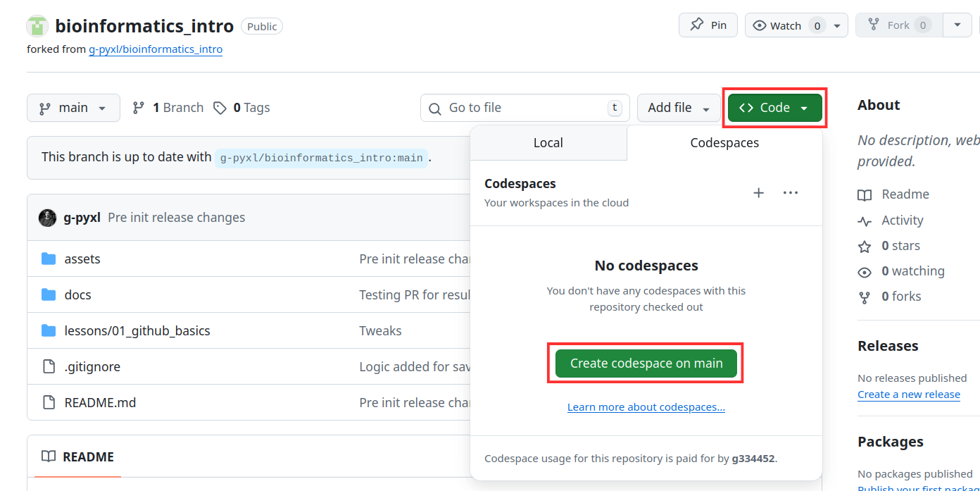Open the 0 stars link
Image resolution: width=980 pixels, height=491 pixels.
(889, 246)
